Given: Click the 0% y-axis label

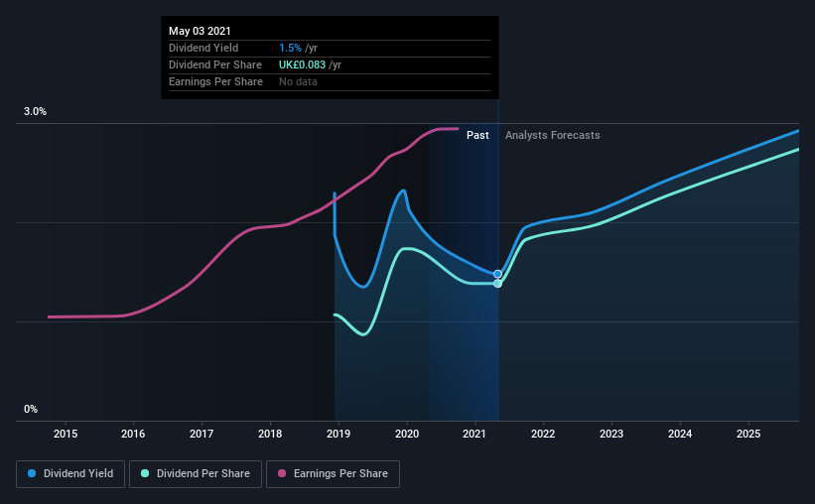Looking at the screenshot, I should [31, 410].
